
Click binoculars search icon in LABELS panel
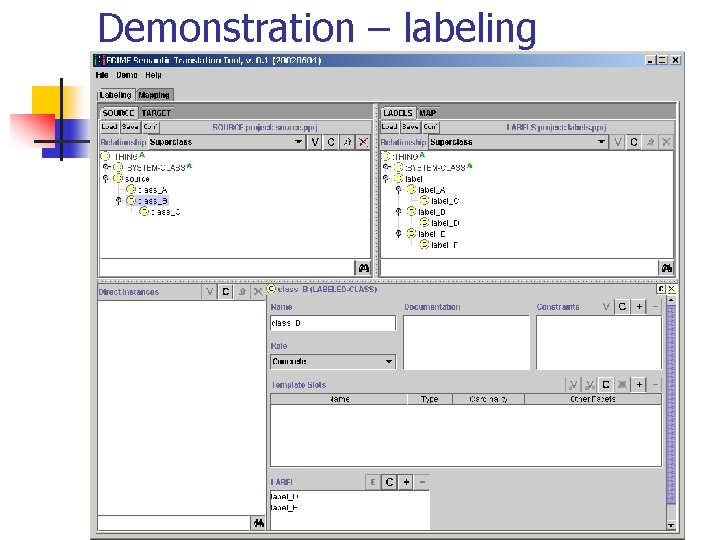coord(666,268)
